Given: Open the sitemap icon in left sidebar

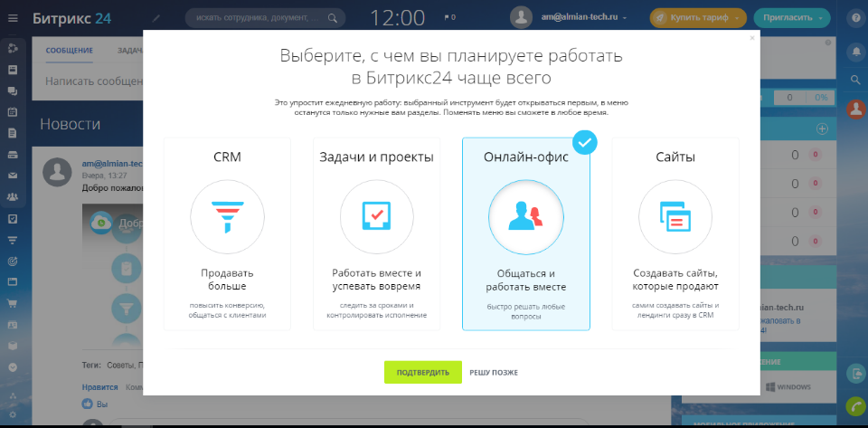Looking at the screenshot, I should coord(13,395).
